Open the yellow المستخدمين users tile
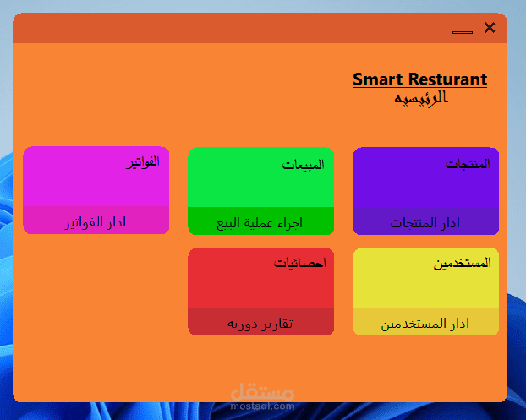The height and width of the screenshot is (420, 526). (x=425, y=292)
